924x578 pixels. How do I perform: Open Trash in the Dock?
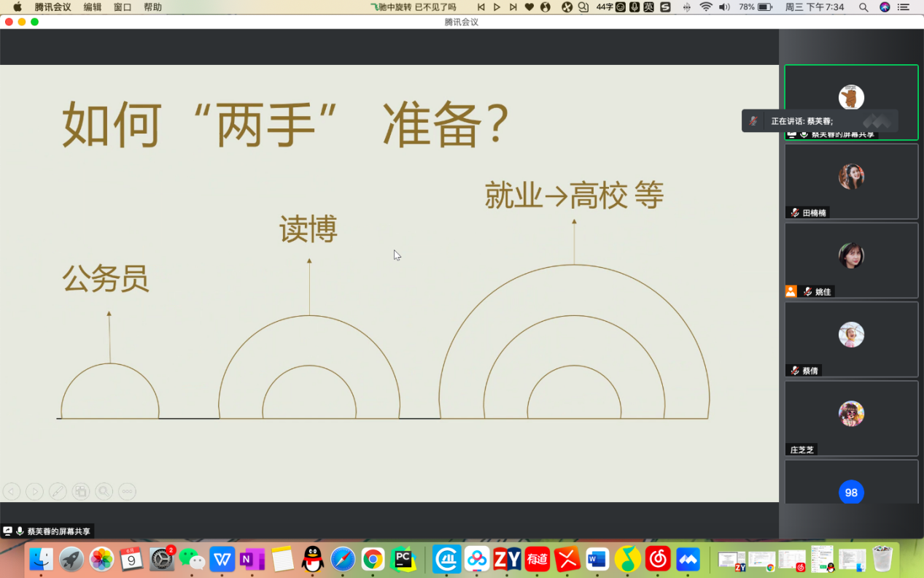point(882,559)
